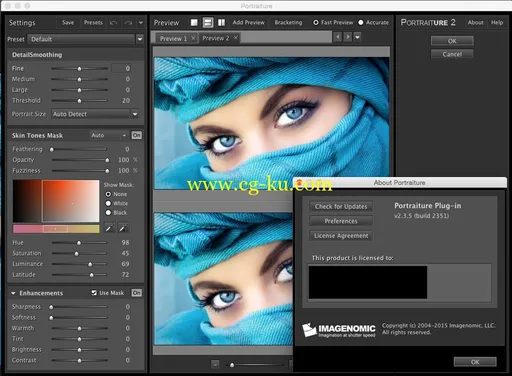Open Skin Tones Mask Auto dropdown
Image resolution: width=512 pixels, height=376 pixels.
109,135
